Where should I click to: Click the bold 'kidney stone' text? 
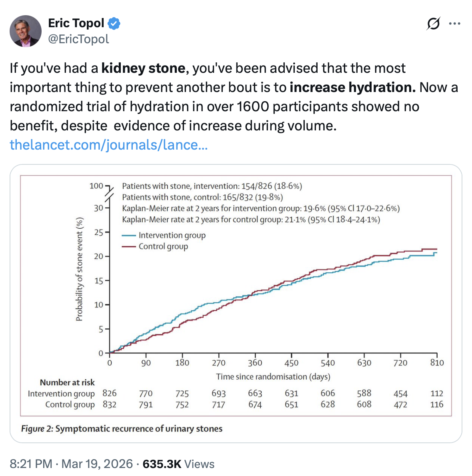click(143, 68)
